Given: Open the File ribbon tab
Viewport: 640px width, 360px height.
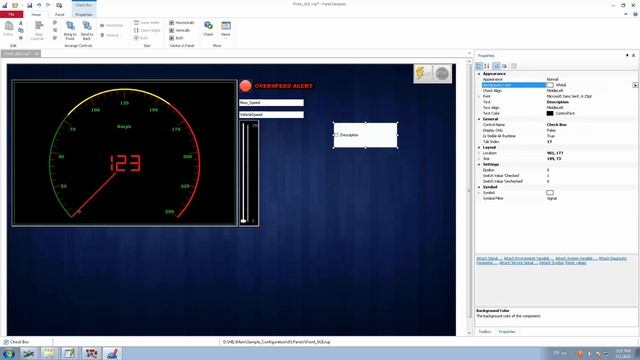Looking at the screenshot, I should pyautogui.click(x=11, y=14).
